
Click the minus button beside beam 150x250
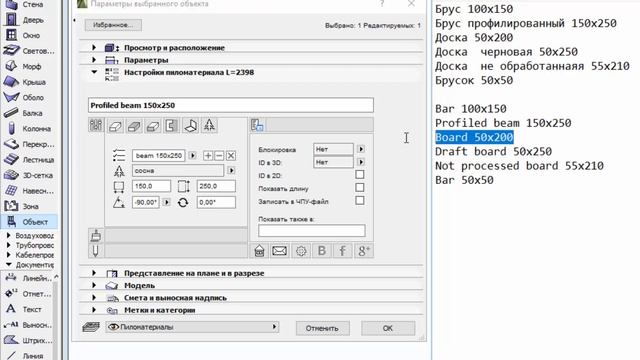219,156
